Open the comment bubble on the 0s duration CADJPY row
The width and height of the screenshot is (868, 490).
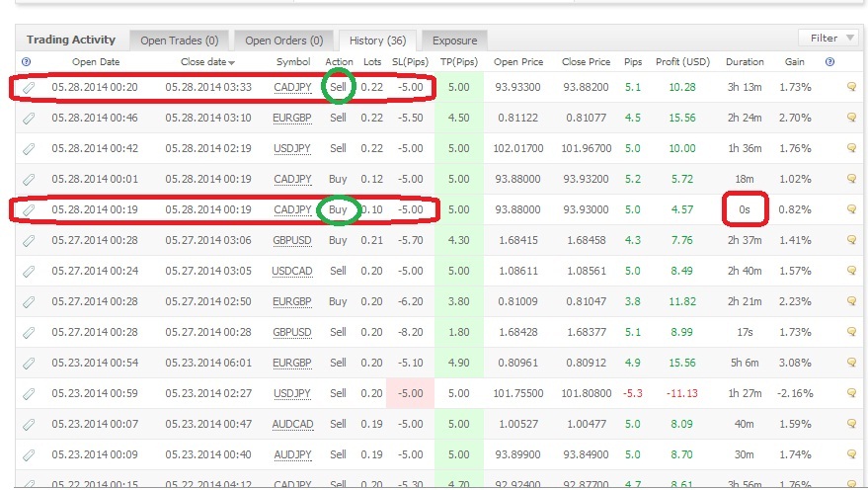click(851, 209)
